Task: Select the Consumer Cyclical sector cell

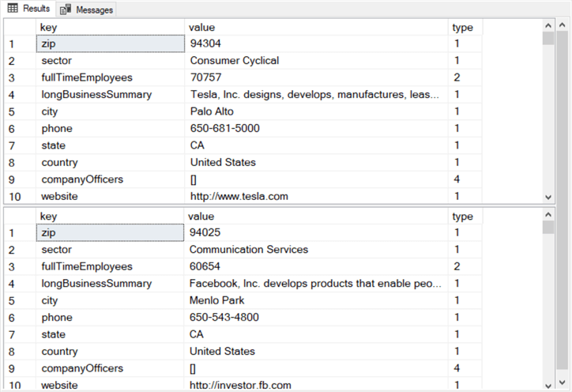Action: pos(316,61)
